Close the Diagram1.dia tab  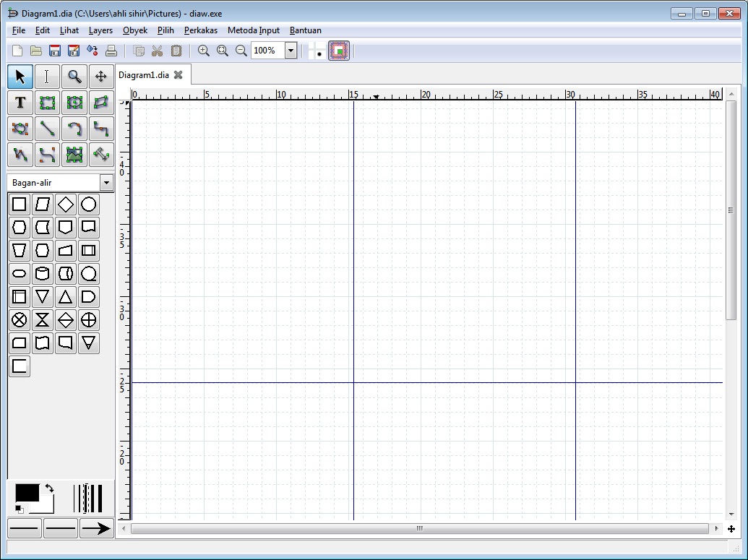point(178,74)
